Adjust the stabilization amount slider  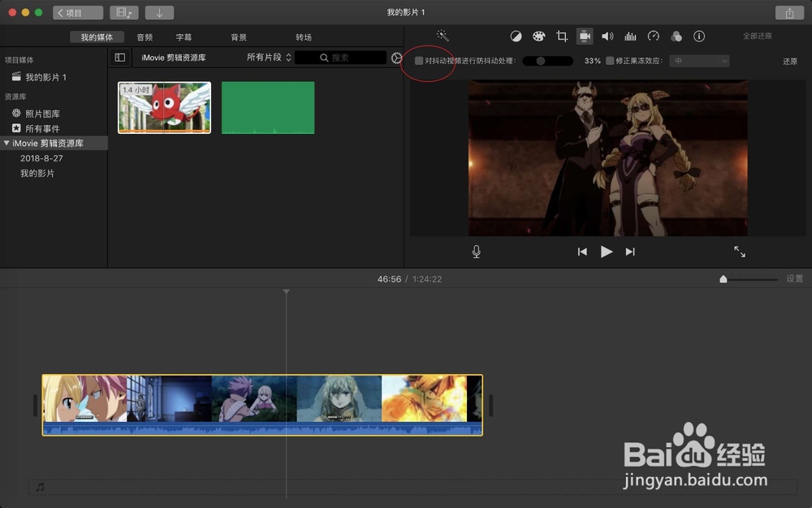pyautogui.click(x=547, y=61)
